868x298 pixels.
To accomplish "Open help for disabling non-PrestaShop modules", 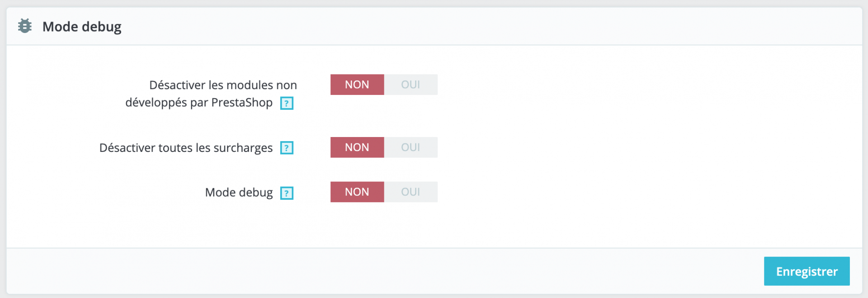I will tap(287, 103).
